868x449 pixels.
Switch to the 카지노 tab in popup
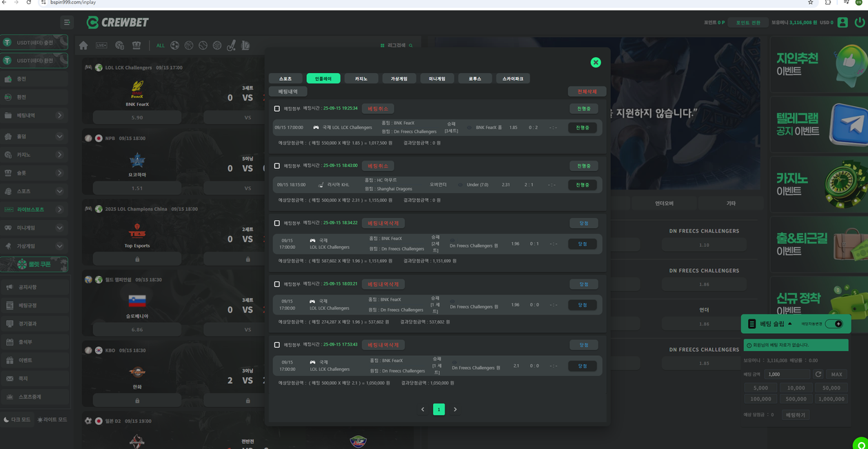coord(361,79)
